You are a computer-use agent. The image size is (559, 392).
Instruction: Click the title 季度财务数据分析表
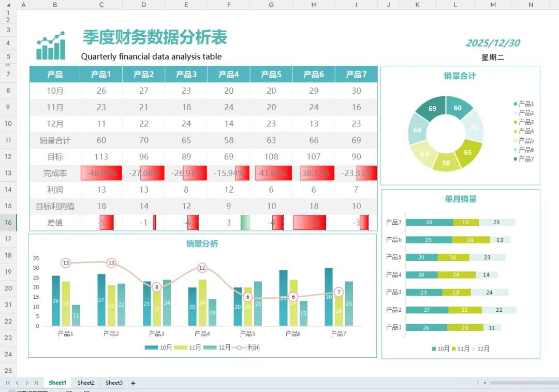(x=155, y=37)
